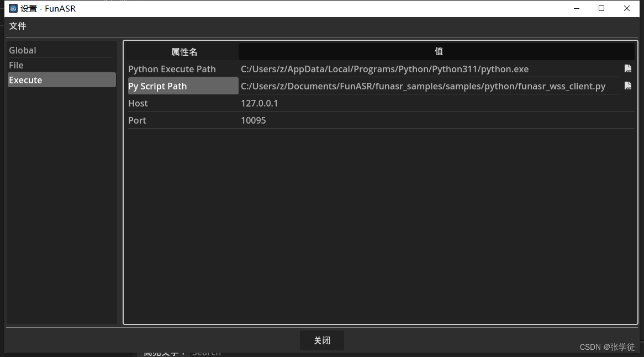This screenshot has height=357, width=644.
Task: Click the Port property name
Action: click(137, 120)
